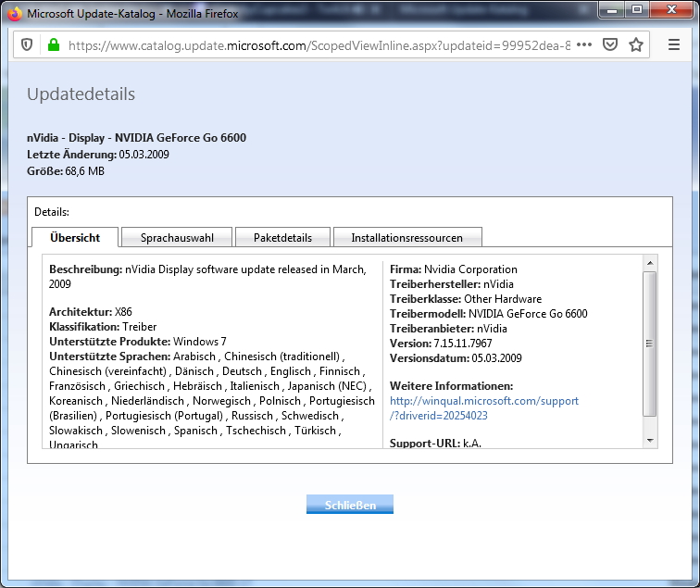This screenshot has width=700, height=588.
Task: Minimize the Firefox window
Action: [x=612, y=10]
